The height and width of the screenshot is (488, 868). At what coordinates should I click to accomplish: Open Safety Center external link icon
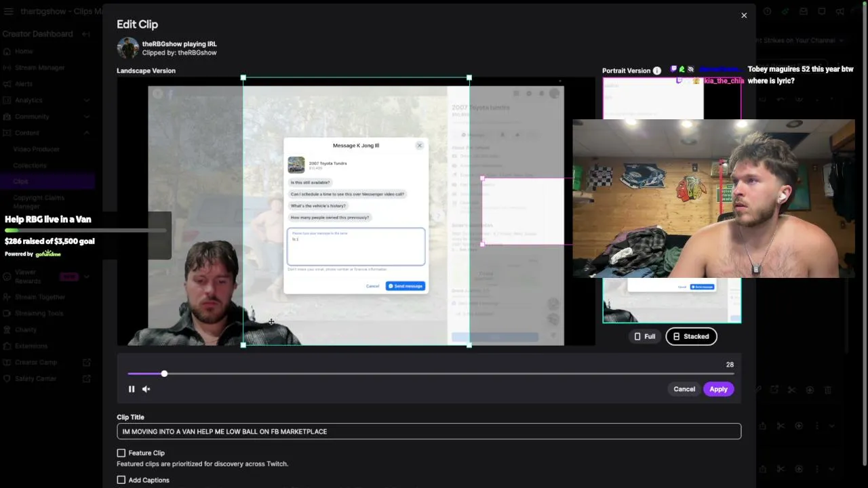pyautogui.click(x=86, y=378)
